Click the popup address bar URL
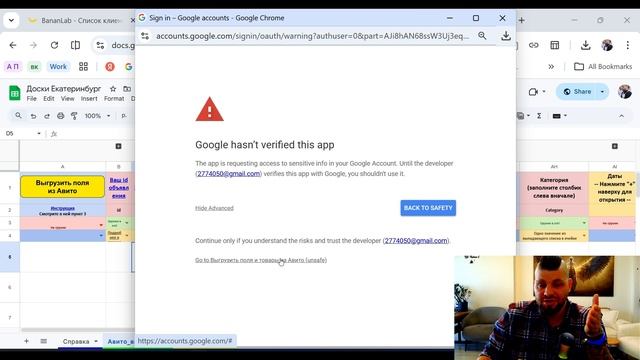 (x=312, y=36)
